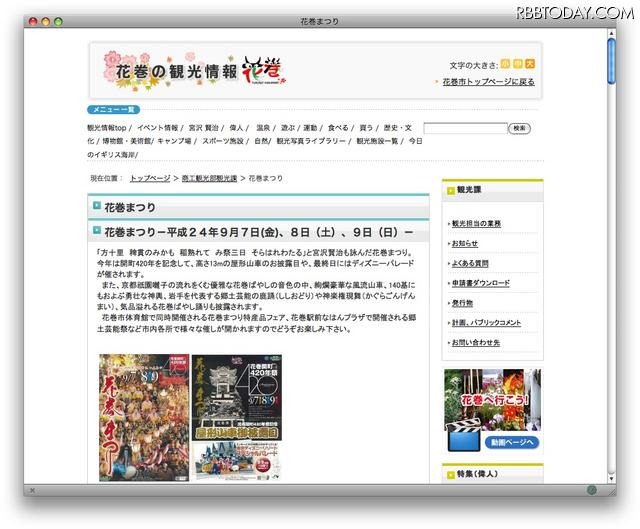The image size is (640, 529).
Task: Click the small font size button 小
Action: tap(505, 64)
